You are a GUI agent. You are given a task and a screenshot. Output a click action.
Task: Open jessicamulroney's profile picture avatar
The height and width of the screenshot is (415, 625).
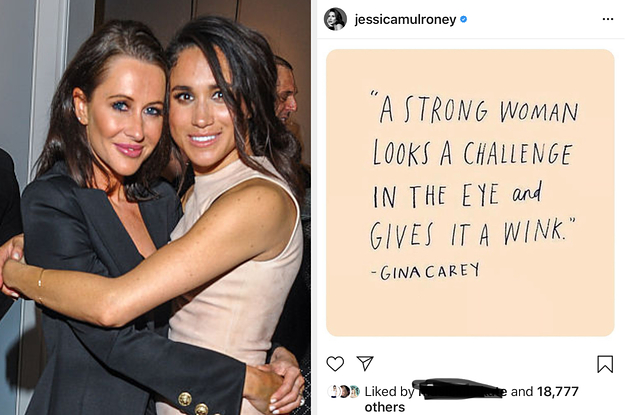coord(335,19)
